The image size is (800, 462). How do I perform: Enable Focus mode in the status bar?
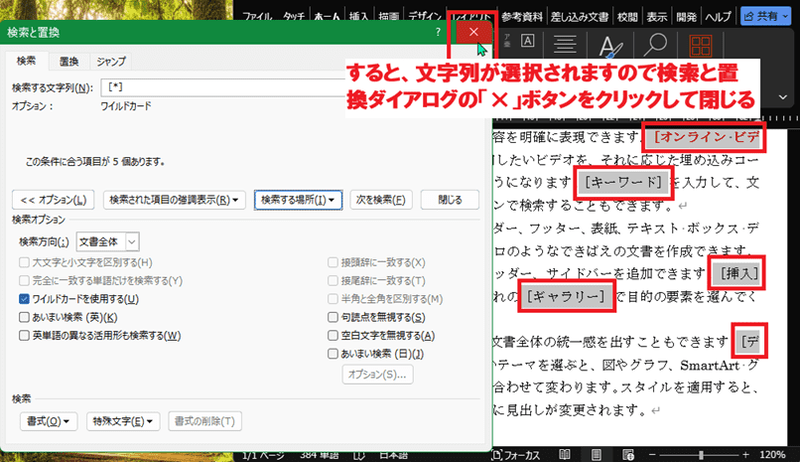click(516, 455)
